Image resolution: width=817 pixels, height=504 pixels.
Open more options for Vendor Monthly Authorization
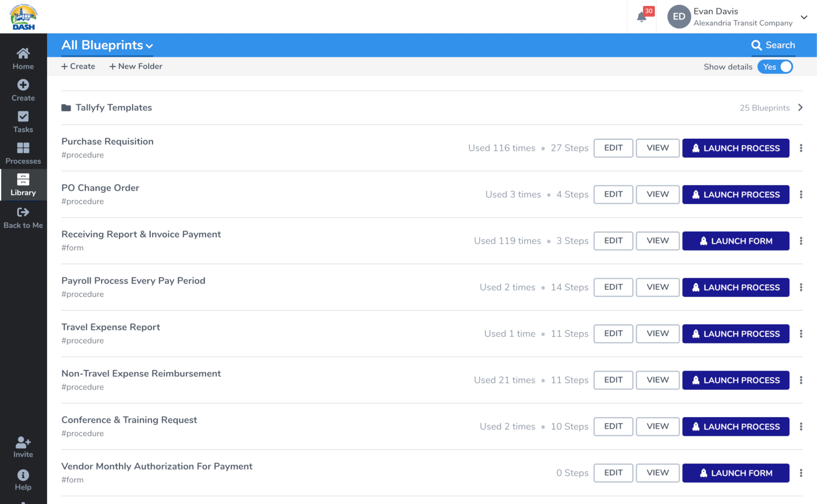(x=801, y=473)
